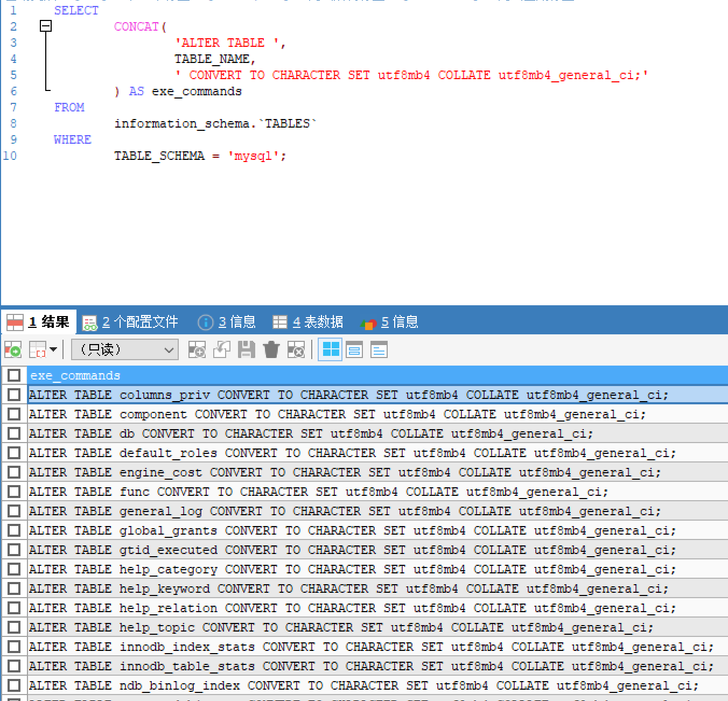Click the duplicate row icon
728x701 pixels.
[222, 350]
